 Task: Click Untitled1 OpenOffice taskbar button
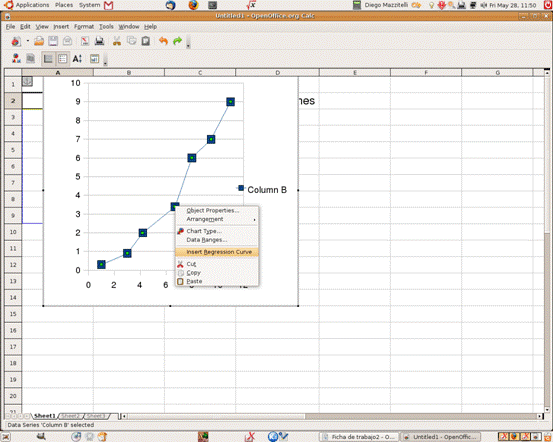[441, 437]
